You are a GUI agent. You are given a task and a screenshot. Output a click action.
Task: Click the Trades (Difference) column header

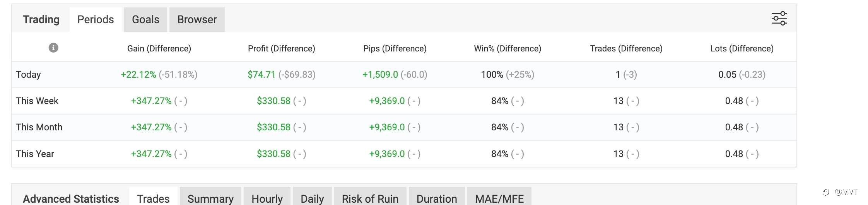click(x=626, y=48)
